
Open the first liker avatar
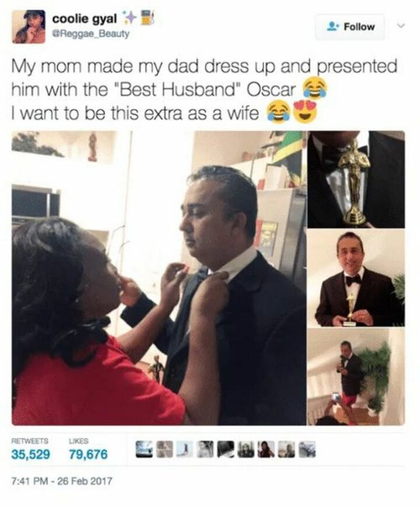coord(145,449)
